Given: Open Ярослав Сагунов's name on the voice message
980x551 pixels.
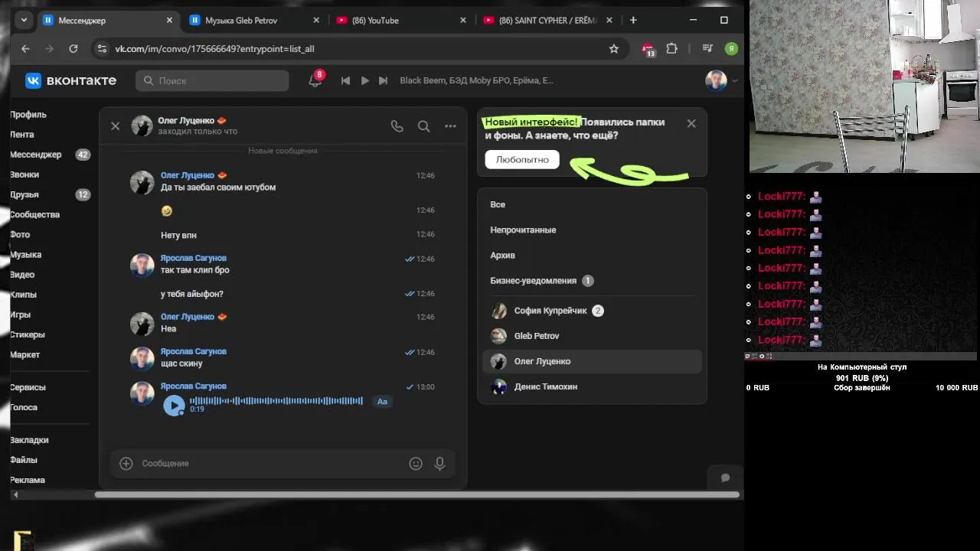Looking at the screenshot, I should point(194,386).
